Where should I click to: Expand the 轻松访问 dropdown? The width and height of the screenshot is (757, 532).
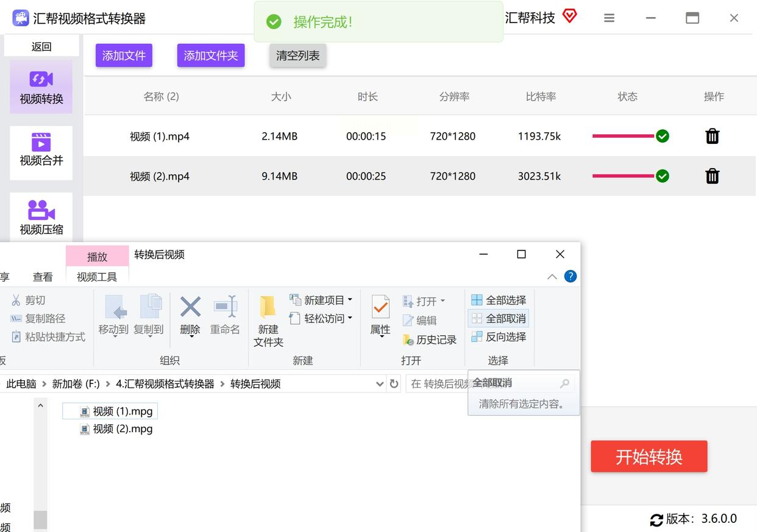click(350, 318)
